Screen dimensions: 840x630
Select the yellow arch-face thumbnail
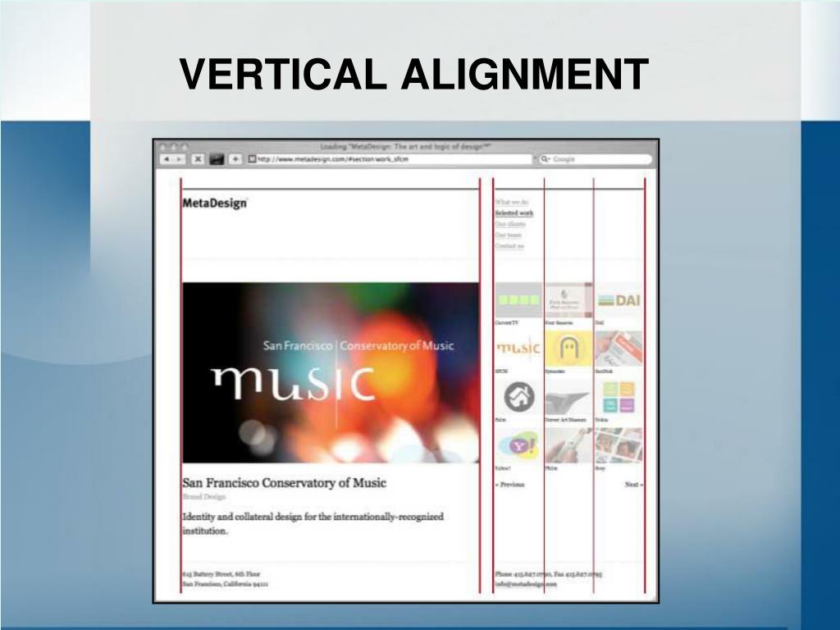tap(568, 349)
